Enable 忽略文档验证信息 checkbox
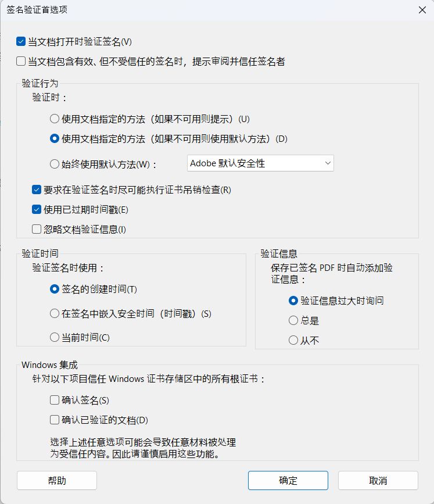434x504 pixels. tap(37, 230)
